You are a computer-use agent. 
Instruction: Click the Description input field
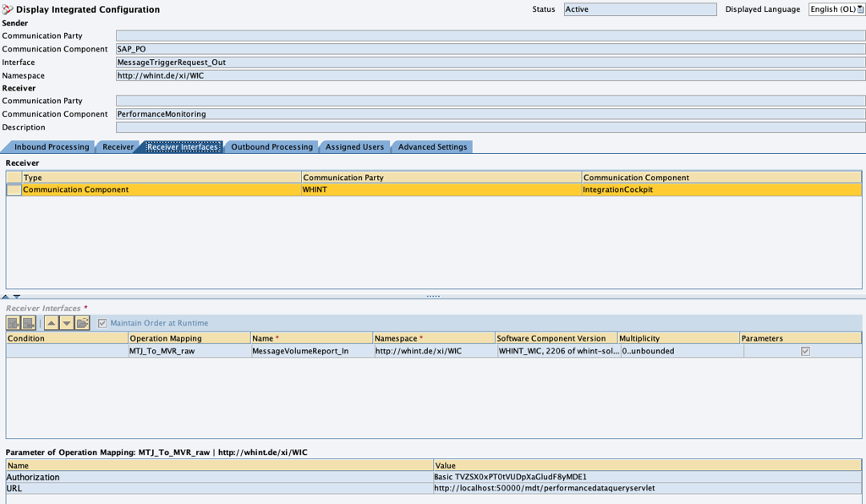pyautogui.click(x=491, y=128)
